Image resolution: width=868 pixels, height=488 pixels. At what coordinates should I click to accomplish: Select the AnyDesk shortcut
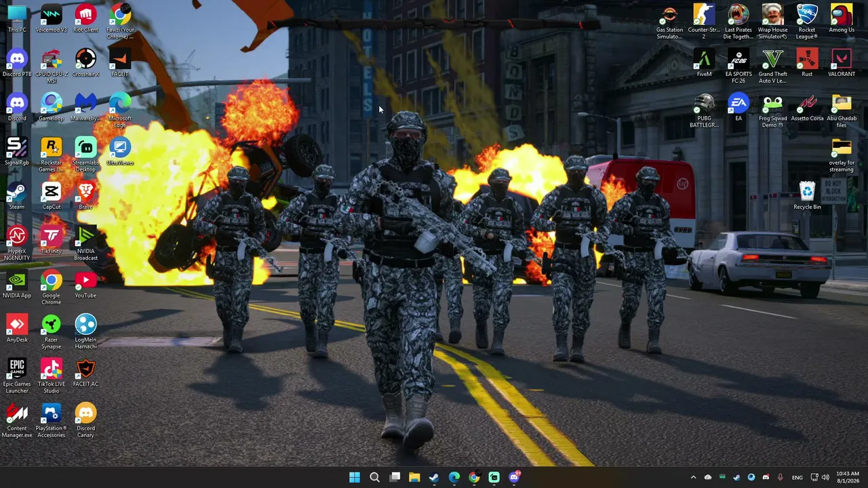point(17,328)
